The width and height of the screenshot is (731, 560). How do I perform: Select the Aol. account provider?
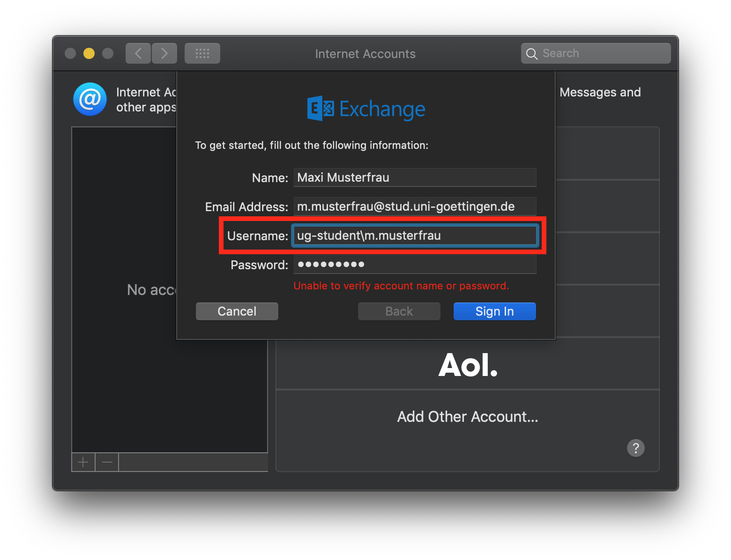468,364
